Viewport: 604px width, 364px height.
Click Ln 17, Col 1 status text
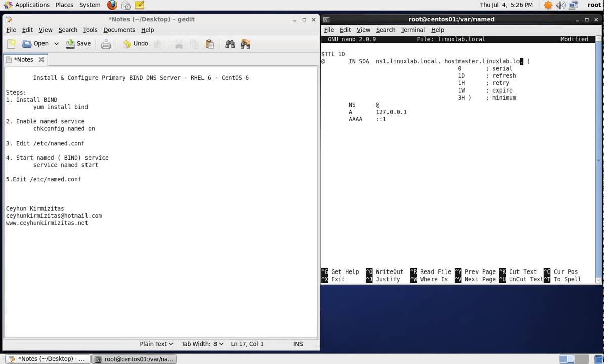247,344
